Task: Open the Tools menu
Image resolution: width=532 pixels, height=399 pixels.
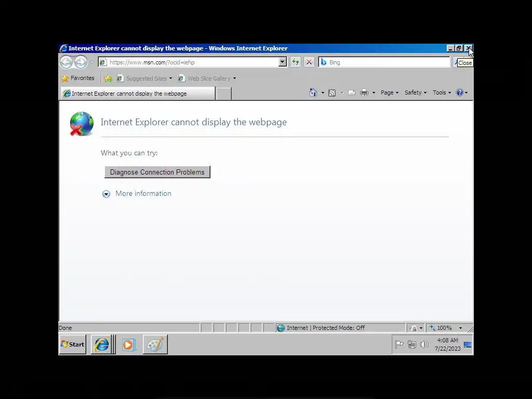Action: click(x=442, y=92)
